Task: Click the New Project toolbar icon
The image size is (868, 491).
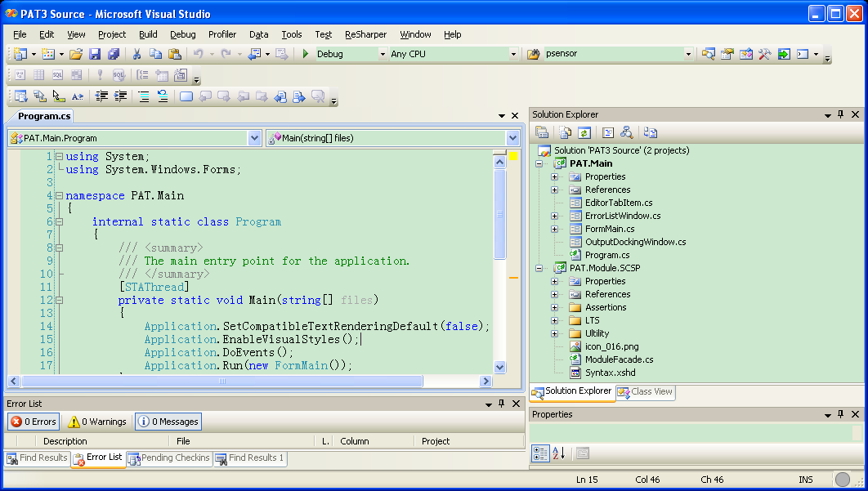Action: tap(20, 54)
